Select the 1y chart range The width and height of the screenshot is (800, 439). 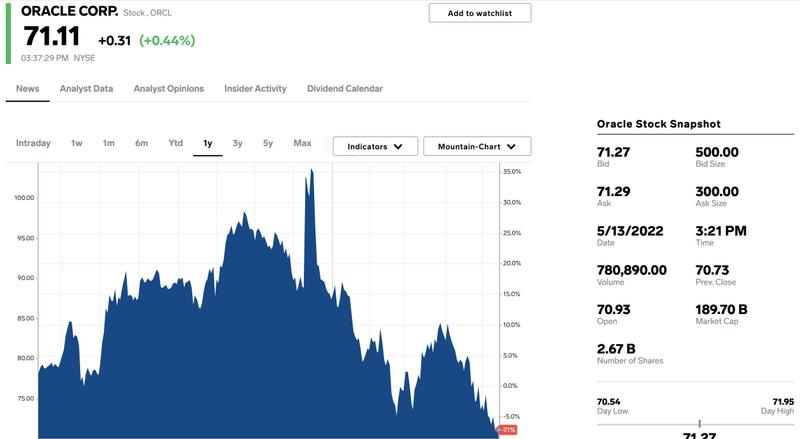208,143
